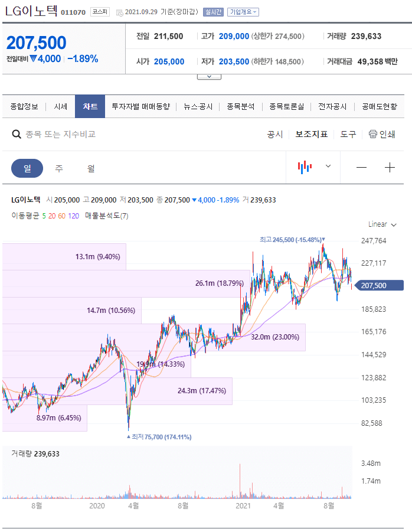Click the 시가 205,000 value
Viewport: 412px width, 532px height.
(x=169, y=61)
